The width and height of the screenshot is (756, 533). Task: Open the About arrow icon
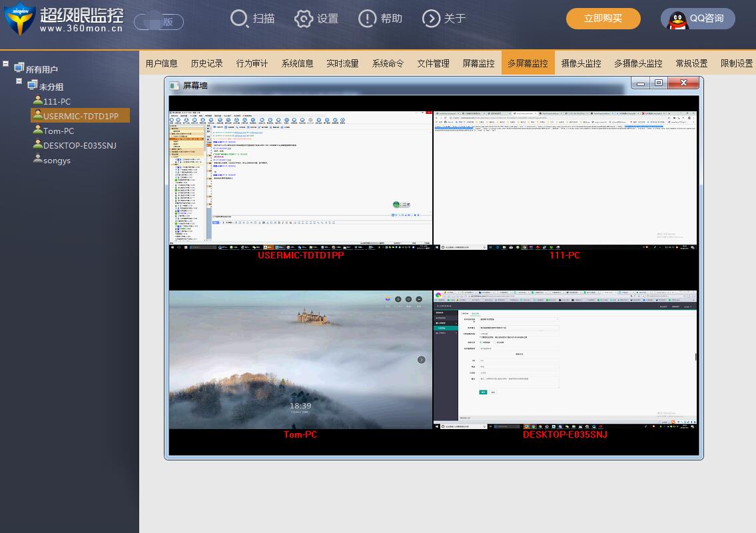[431, 19]
